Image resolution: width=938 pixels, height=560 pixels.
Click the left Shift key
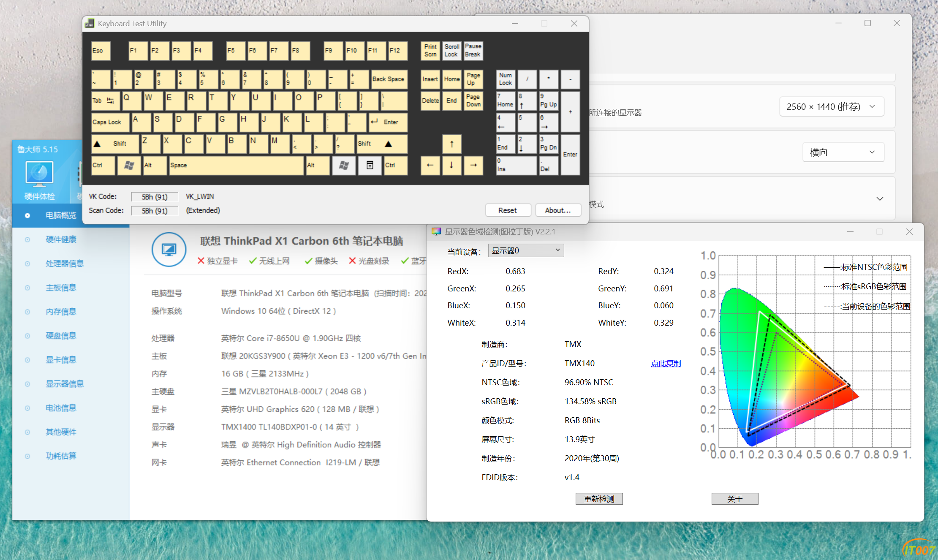[x=115, y=144]
